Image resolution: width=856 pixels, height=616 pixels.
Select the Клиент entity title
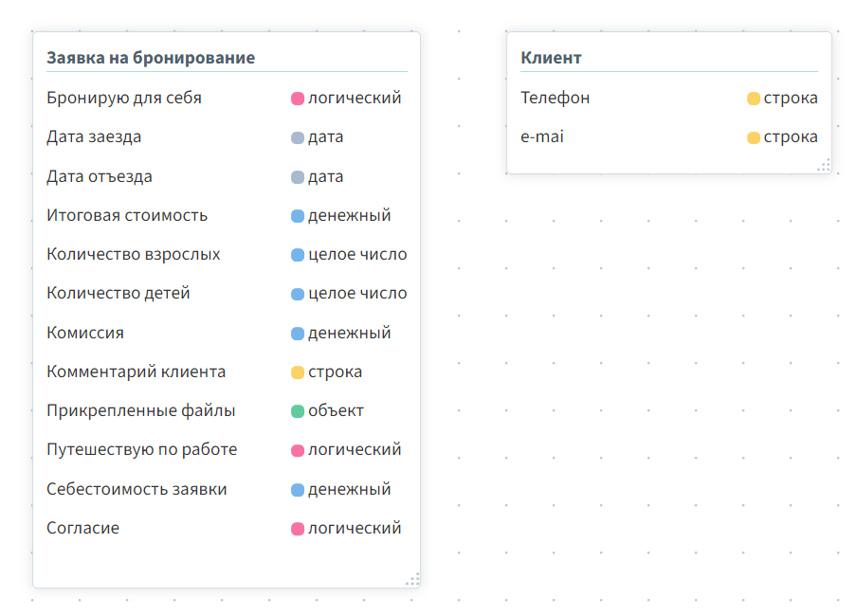coord(551,58)
